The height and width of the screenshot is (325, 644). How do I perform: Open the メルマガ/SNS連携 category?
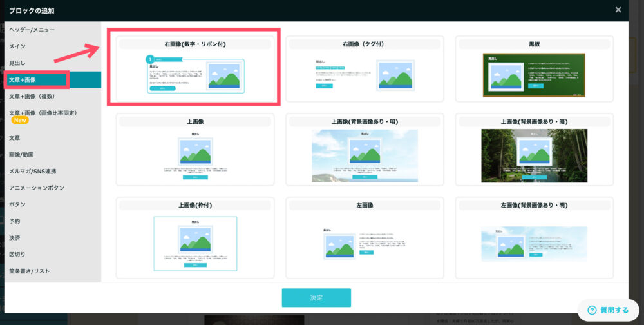(53, 171)
